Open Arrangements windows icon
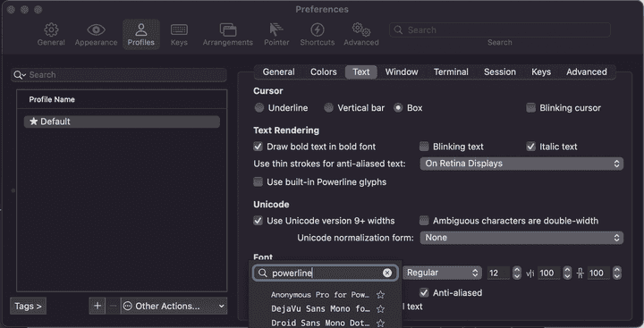The width and height of the screenshot is (644, 328). tap(228, 30)
